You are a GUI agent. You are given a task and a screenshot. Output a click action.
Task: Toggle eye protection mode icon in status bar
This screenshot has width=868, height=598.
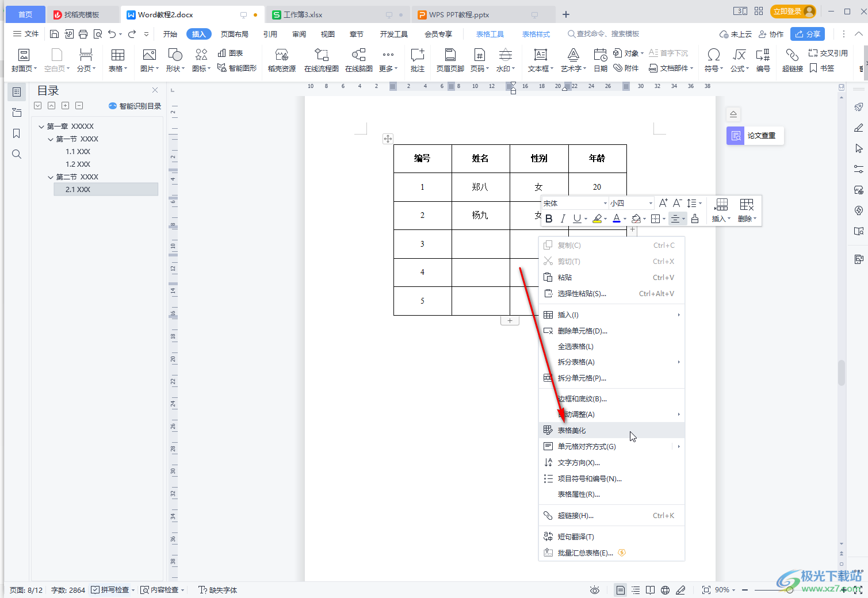click(x=595, y=590)
